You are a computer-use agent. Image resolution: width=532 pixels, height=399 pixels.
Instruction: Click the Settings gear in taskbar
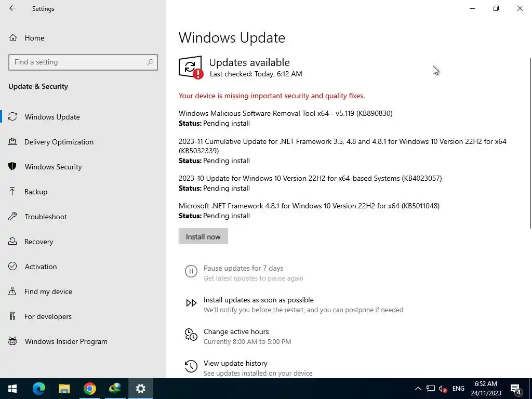coord(140,389)
